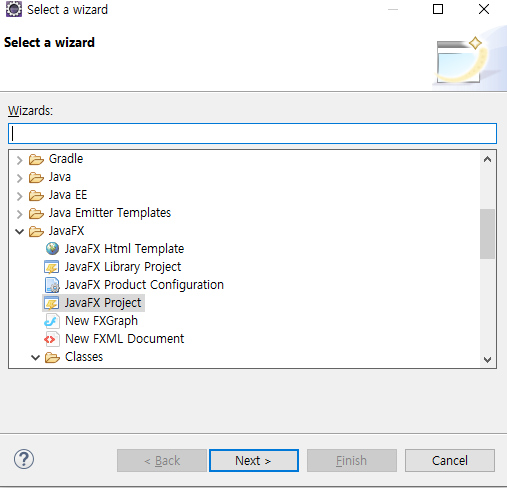
Task: Expand the Gradle category
Action: click(19, 160)
